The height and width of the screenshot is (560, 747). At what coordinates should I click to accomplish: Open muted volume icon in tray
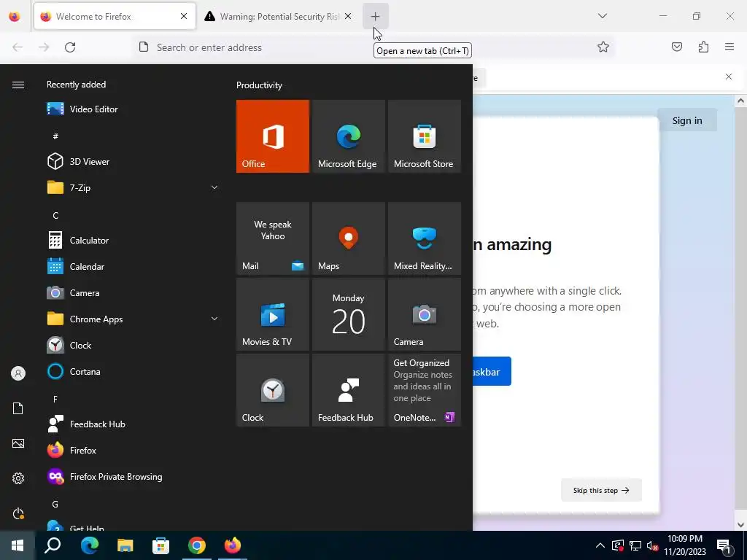[x=653, y=545]
